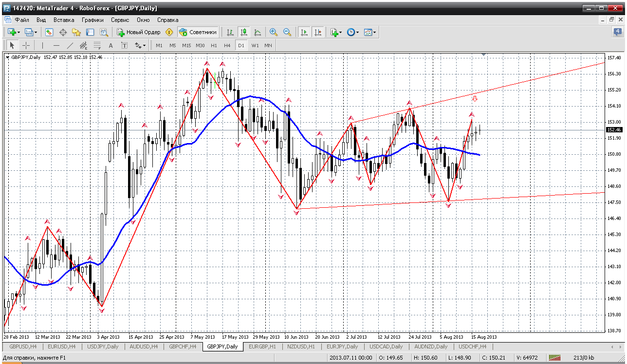
Task: Toggle chart Auto Scroll
Action: (x=304, y=32)
